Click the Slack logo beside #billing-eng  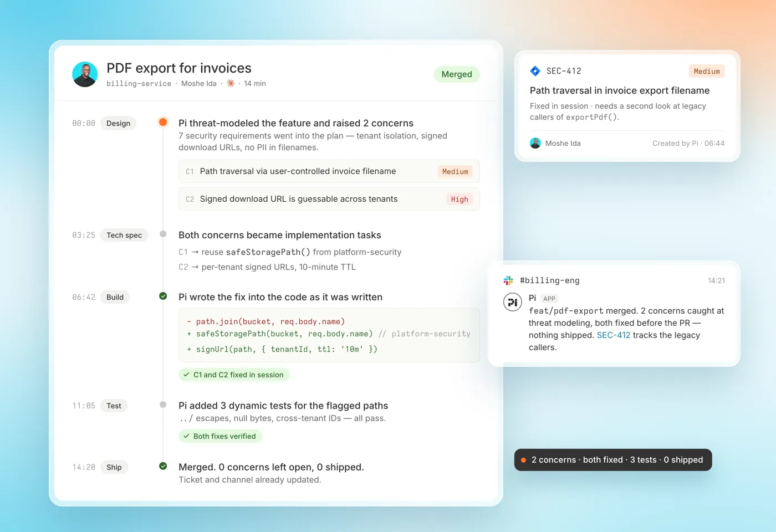pos(508,280)
